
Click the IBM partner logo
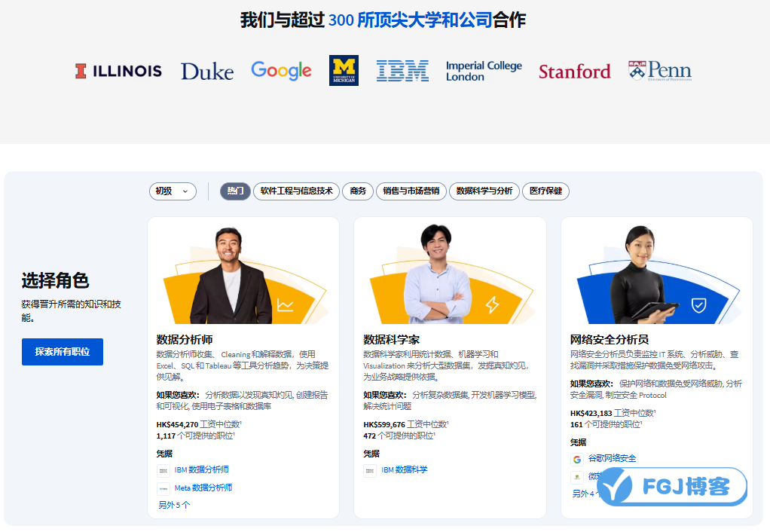pyautogui.click(x=402, y=71)
